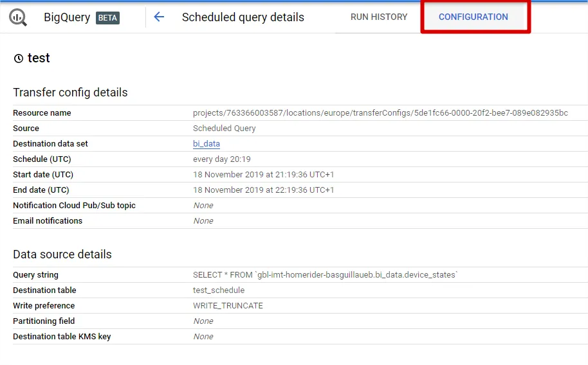Click the clock icon beside test

tap(19, 58)
